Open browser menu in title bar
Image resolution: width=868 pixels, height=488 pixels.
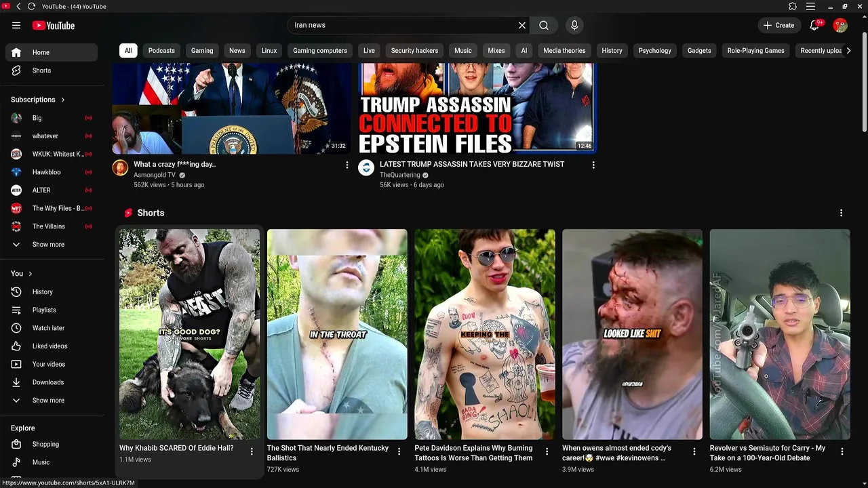810,6
